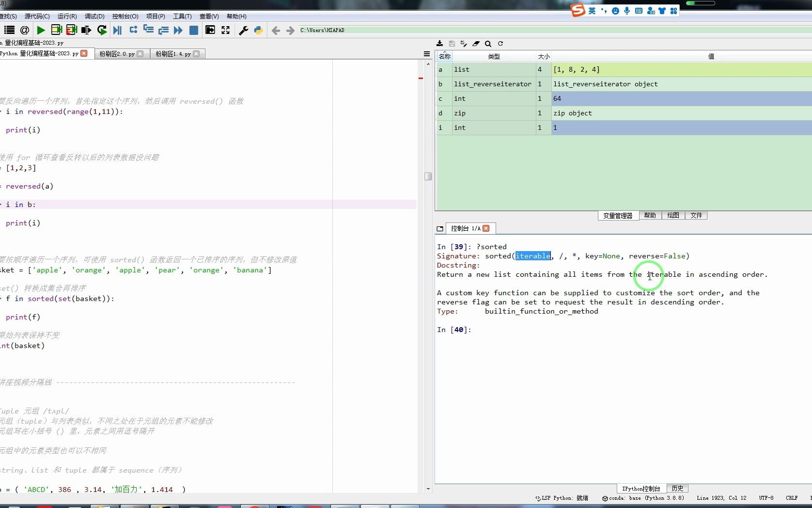Open the console tab browser icon
The width and height of the screenshot is (812, 508).
click(440, 228)
